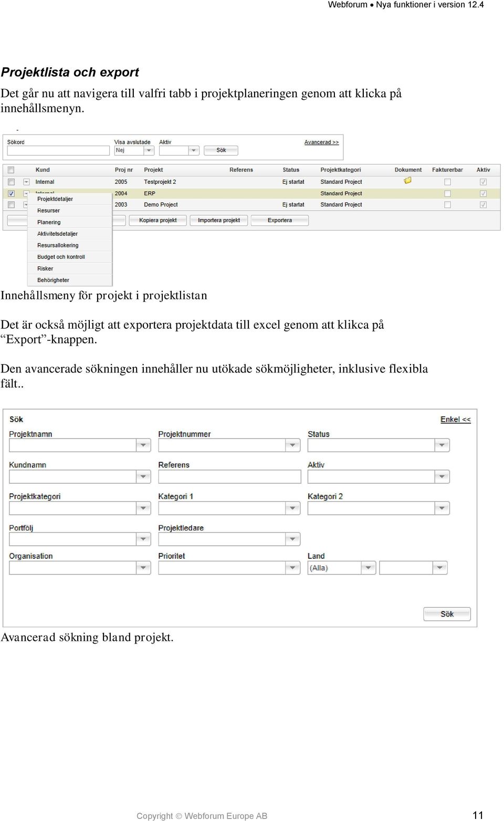The width and height of the screenshot is (504, 821).
Task: Sort by the Proj nr column header
Action: [124, 170]
